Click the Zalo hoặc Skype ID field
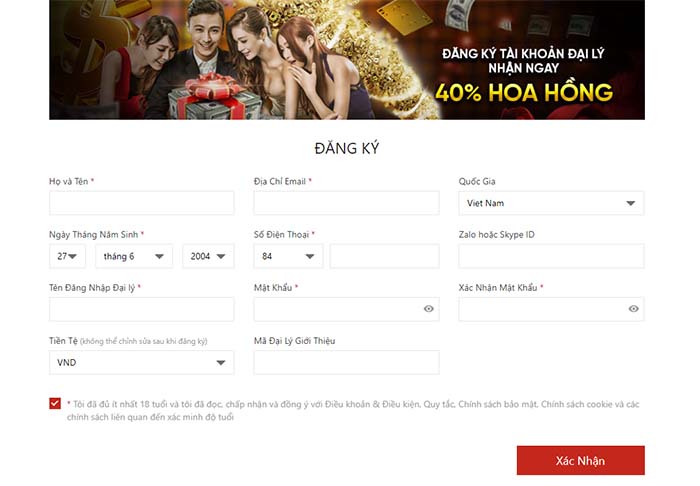This screenshot has width=700, height=486. click(x=551, y=256)
